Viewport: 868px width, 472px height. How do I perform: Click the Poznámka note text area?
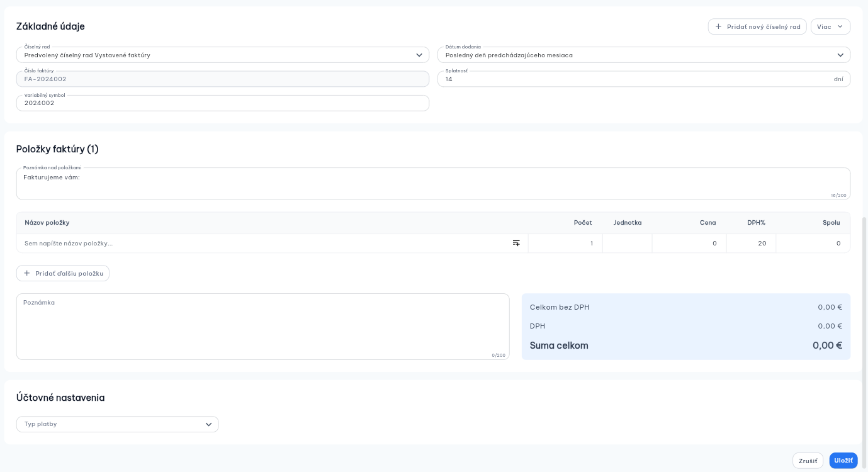click(263, 327)
